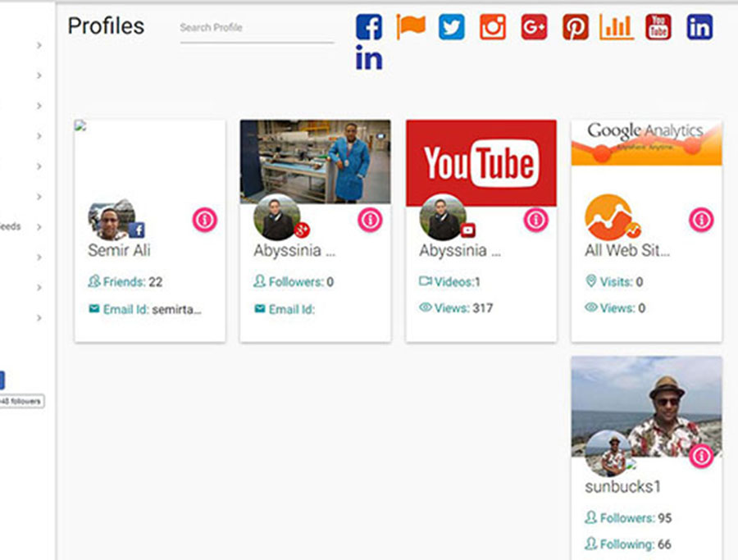Click Followers: 95 on sunbucks1 card
The height and width of the screenshot is (560, 738).
pos(628,517)
